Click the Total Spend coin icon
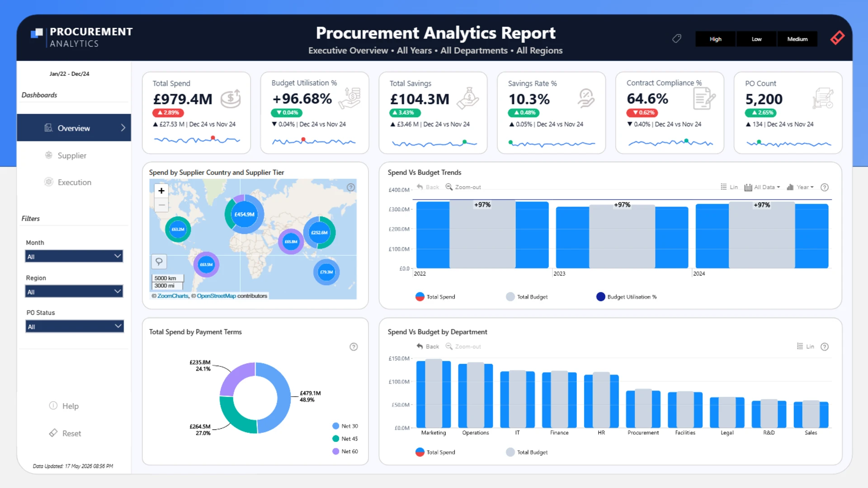 (231, 99)
